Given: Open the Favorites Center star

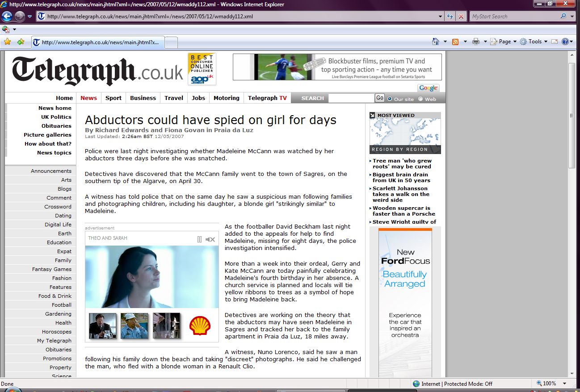Looking at the screenshot, I should coord(7,42).
